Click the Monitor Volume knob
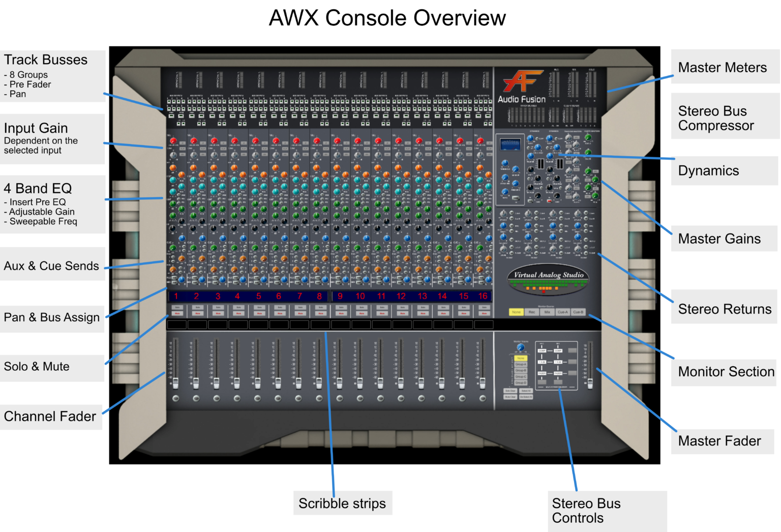This screenshot has width=781, height=532. click(521, 347)
